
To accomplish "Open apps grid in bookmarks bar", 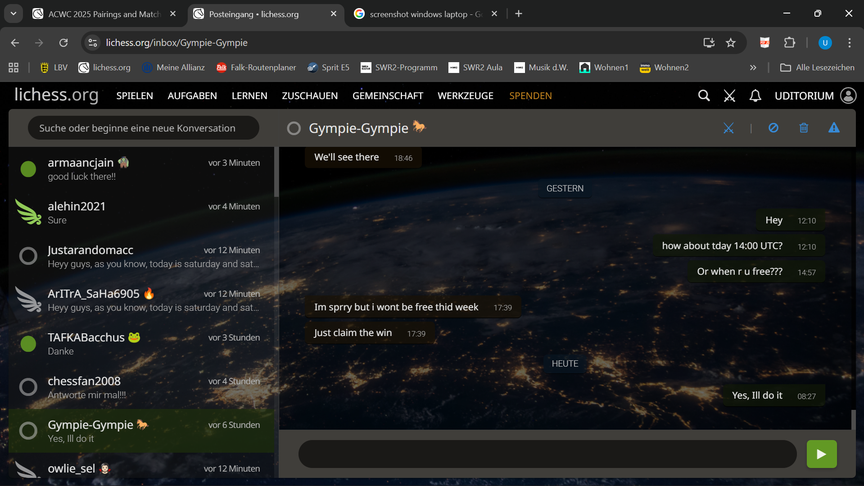I will tap(14, 67).
